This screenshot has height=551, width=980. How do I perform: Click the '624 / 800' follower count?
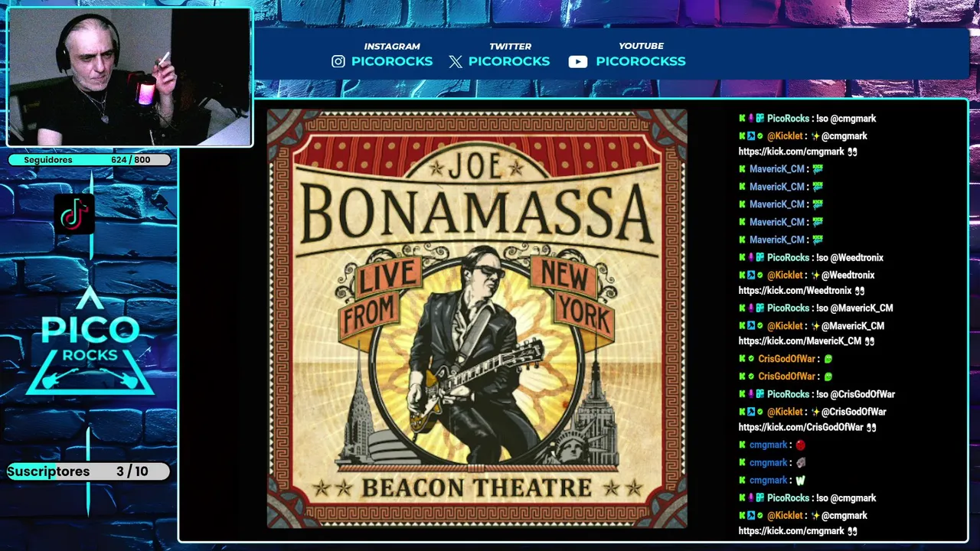pyautogui.click(x=130, y=160)
